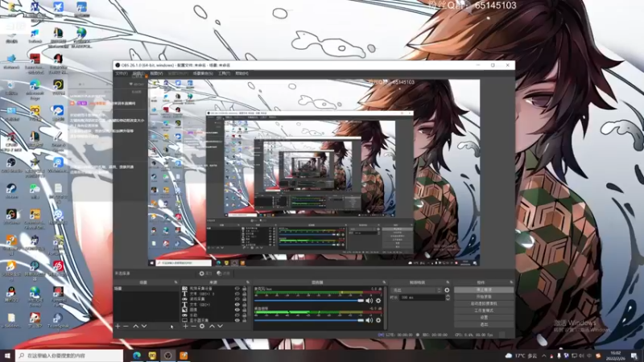The height and width of the screenshot is (362, 644).
Task: Lock the 视频采集设备 source
Action: 245,289
